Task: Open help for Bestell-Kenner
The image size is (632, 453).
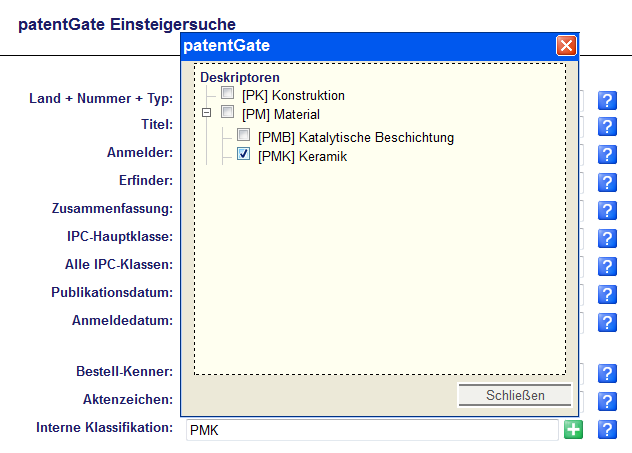Action: [x=607, y=374]
